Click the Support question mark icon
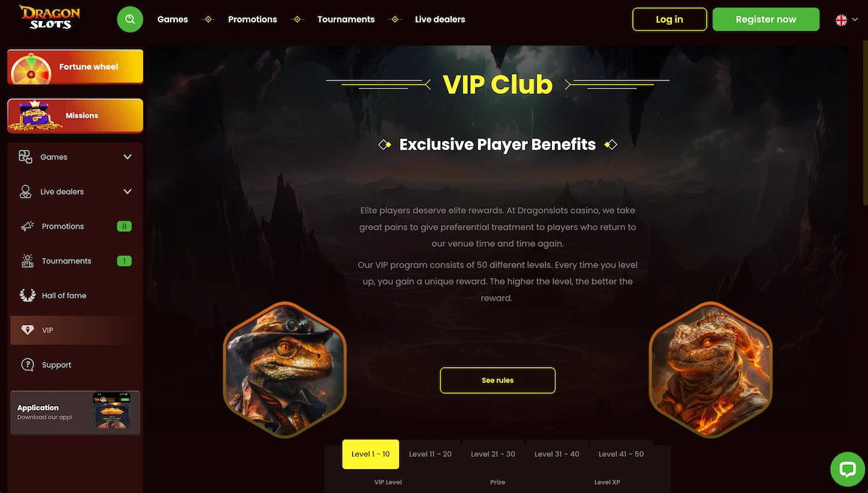Screen dimensions: 868x493 pyautogui.click(x=27, y=365)
